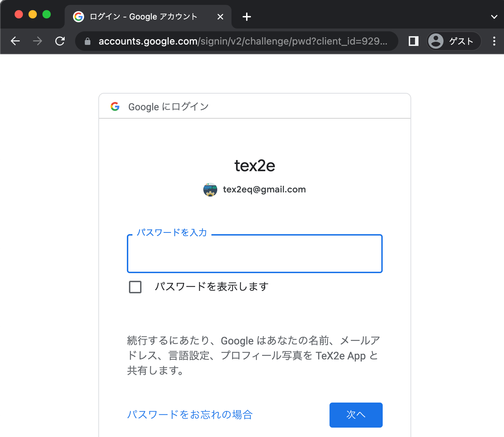Click the lock icon in the address bar
The image size is (504, 437).
[x=87, y=41]
